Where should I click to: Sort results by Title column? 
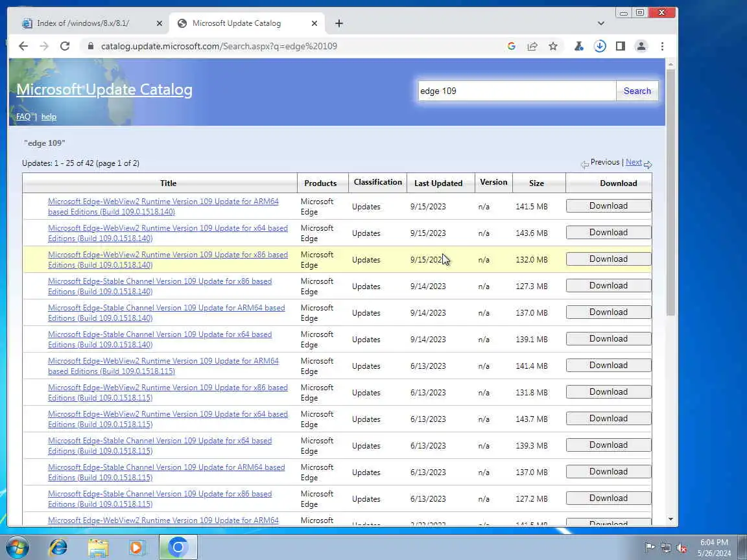pyautogui.click(x=168, y=183)
